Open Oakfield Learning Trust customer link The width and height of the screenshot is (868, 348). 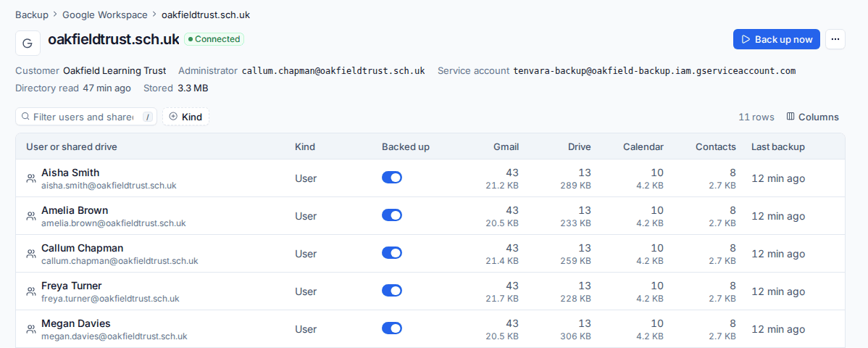pos(114,71)
